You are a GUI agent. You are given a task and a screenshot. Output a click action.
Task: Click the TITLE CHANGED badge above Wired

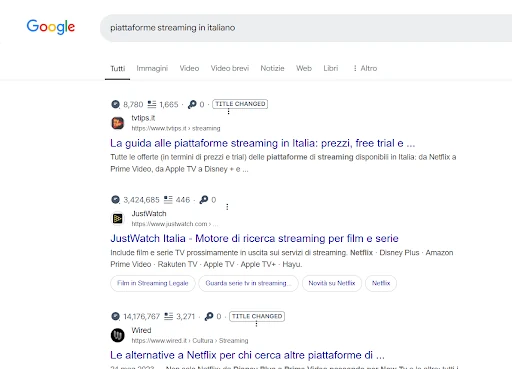[257, 316]
